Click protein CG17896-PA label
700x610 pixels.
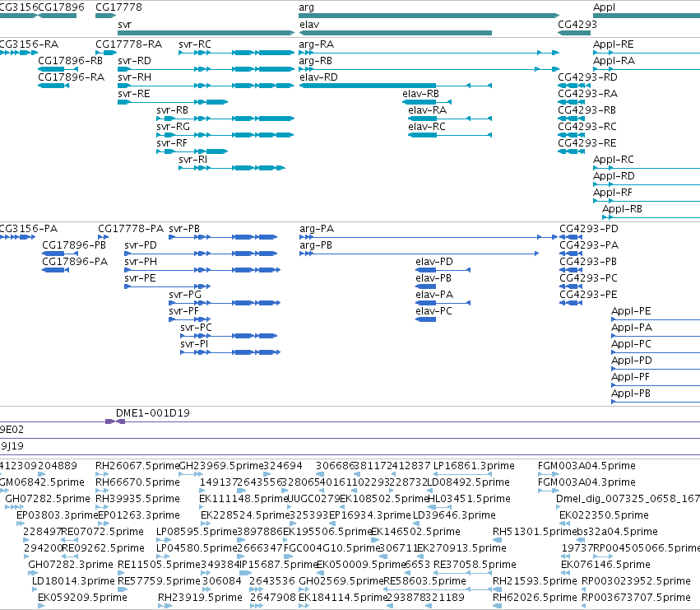pos(75,262)
